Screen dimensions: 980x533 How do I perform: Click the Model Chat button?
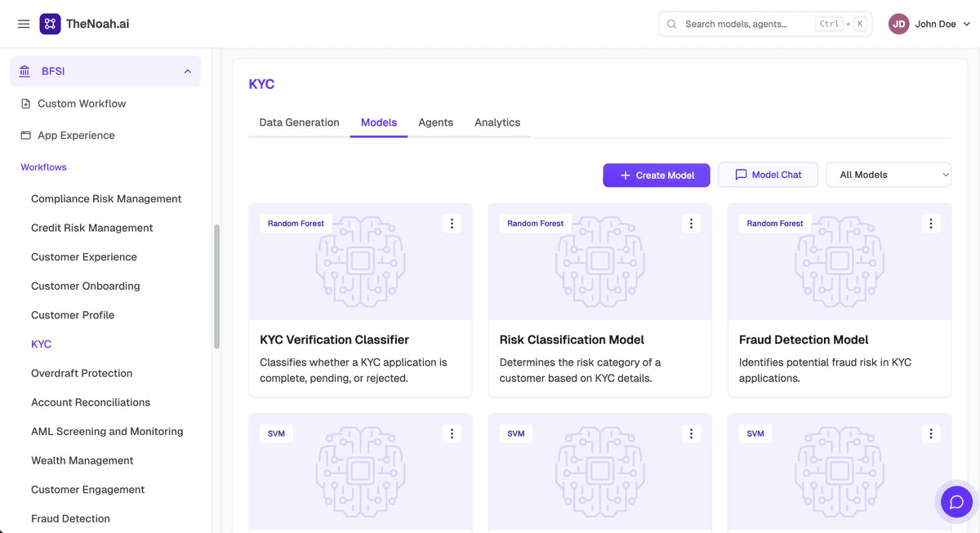[x=768, y=175]
